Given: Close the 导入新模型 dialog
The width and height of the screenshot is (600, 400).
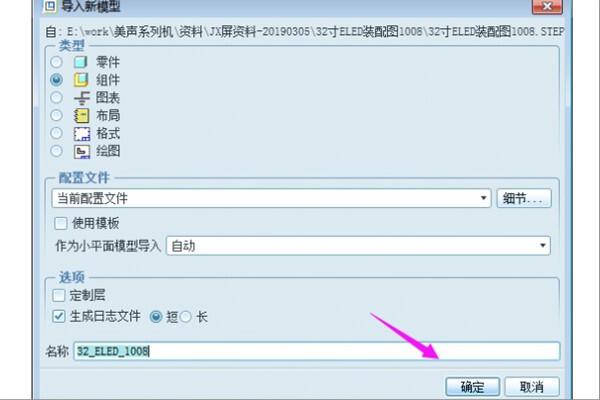Looking at the screenshot, I should pyautogui.click(x=547, y=7).
